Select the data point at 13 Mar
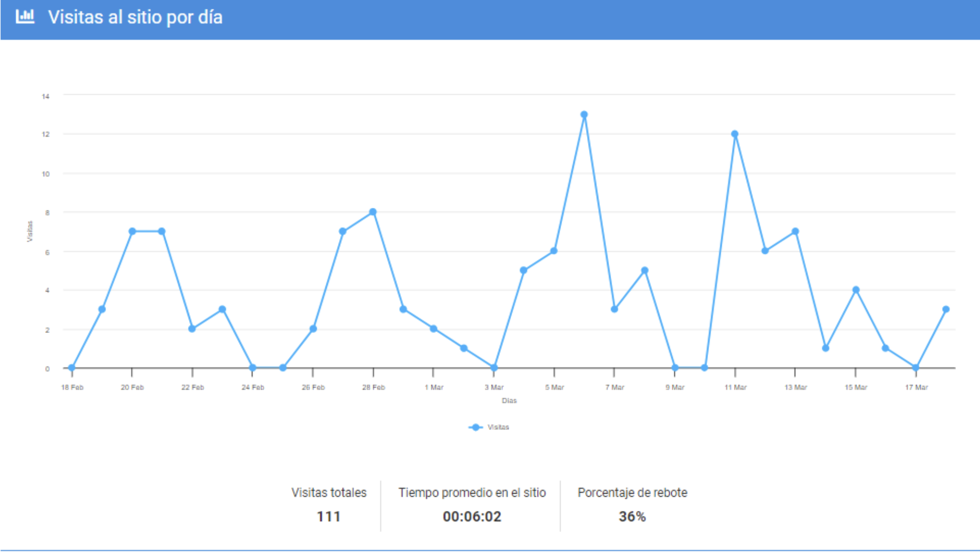Viewport: 980px width, 555px height. [795, 231]
